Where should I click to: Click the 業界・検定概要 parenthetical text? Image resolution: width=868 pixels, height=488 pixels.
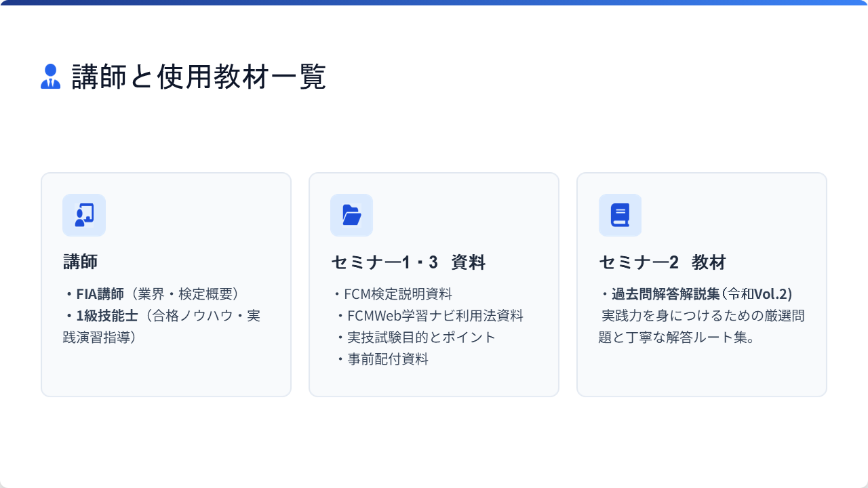click(184, 294)
